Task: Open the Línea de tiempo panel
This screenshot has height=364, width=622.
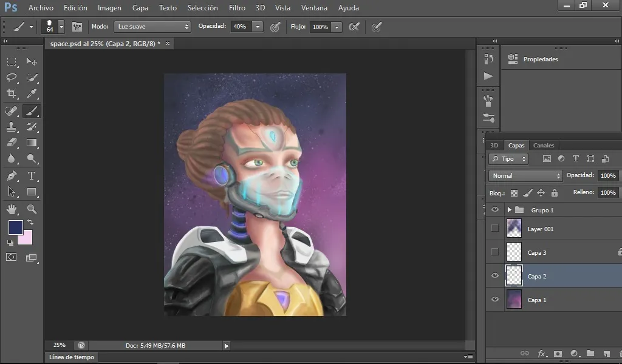Action: 72,357
